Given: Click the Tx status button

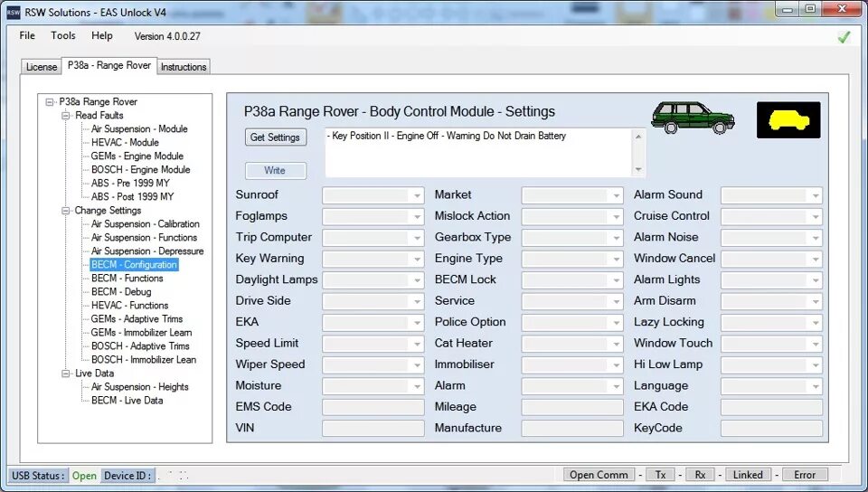Looking at the screenshot, I should click(x=660, y=475).
